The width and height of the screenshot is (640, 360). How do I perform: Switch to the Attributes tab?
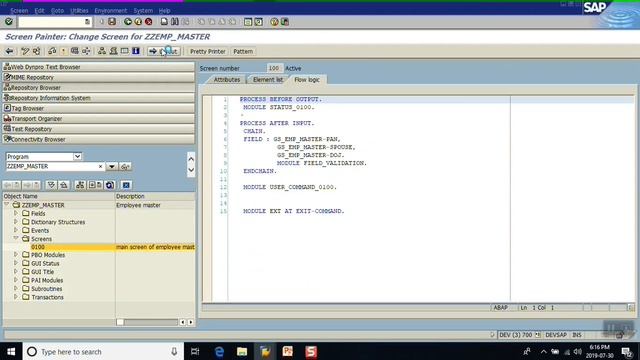227,80
